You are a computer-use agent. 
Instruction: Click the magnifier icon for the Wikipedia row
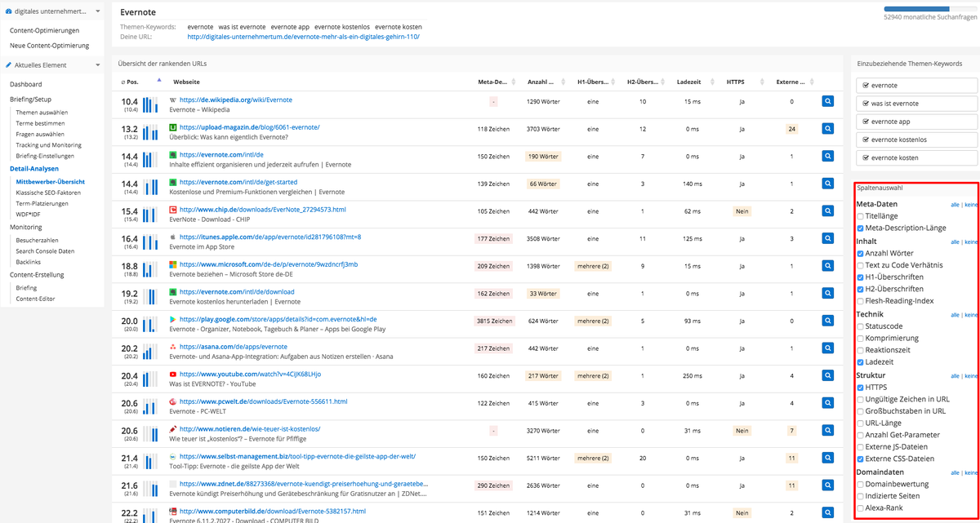pyautogui.click(x=827, y=101)
